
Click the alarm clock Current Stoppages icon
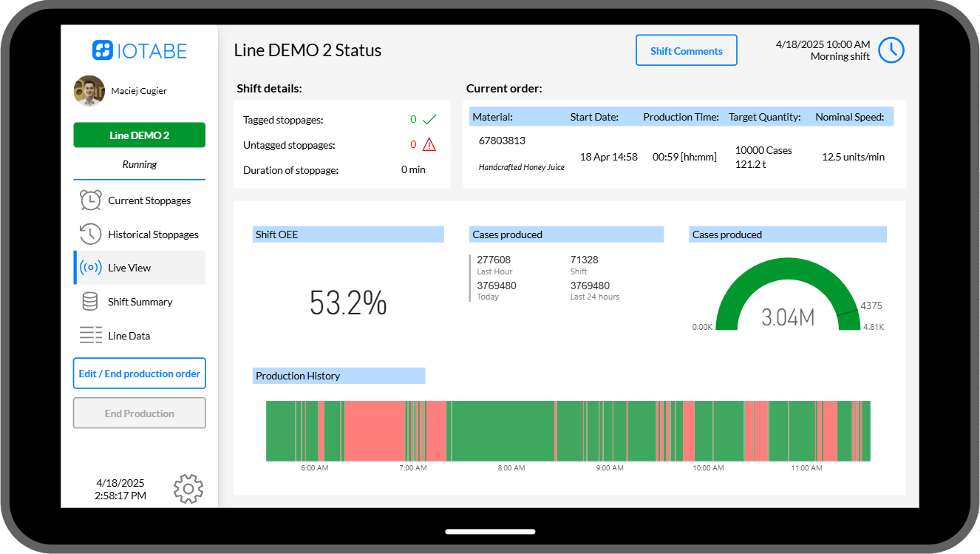pos(90,200)
